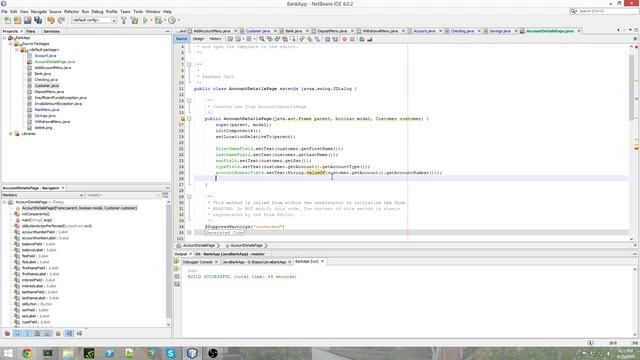Collapse the default package node
640x360 pixels.
pyautogui.click(x=17, y=50)
